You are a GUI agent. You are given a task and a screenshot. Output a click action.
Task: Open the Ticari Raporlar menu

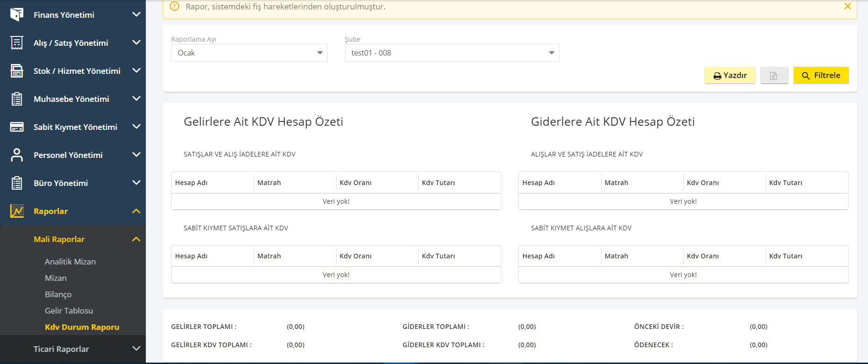tap(61, 349)
